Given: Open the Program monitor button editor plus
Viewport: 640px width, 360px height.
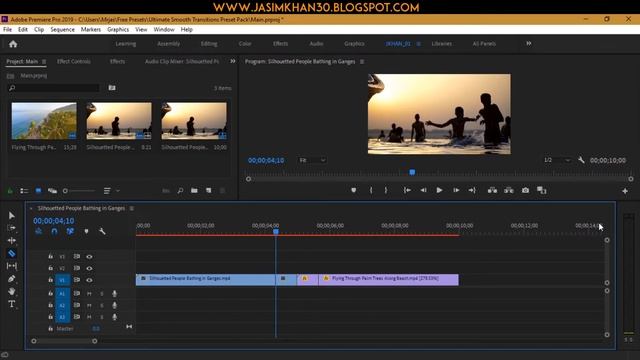Looking at the screenshot, I should click(625, 191).
